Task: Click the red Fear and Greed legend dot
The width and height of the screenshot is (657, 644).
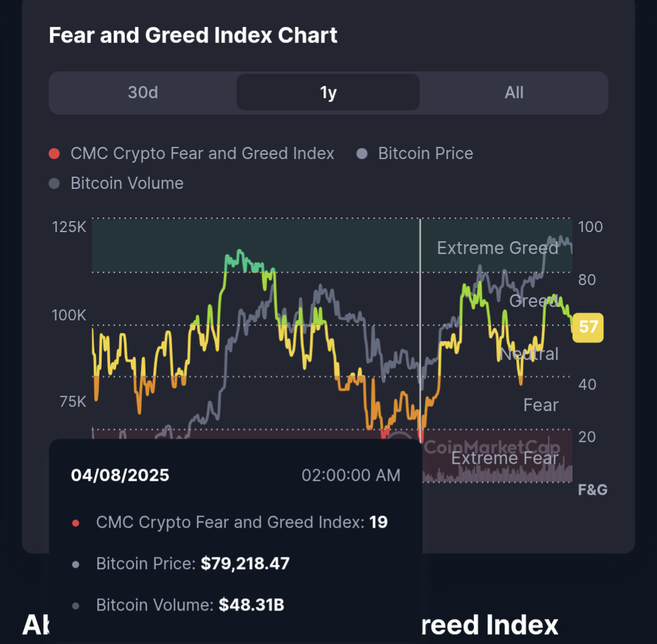Action: [x=54, y=154]
